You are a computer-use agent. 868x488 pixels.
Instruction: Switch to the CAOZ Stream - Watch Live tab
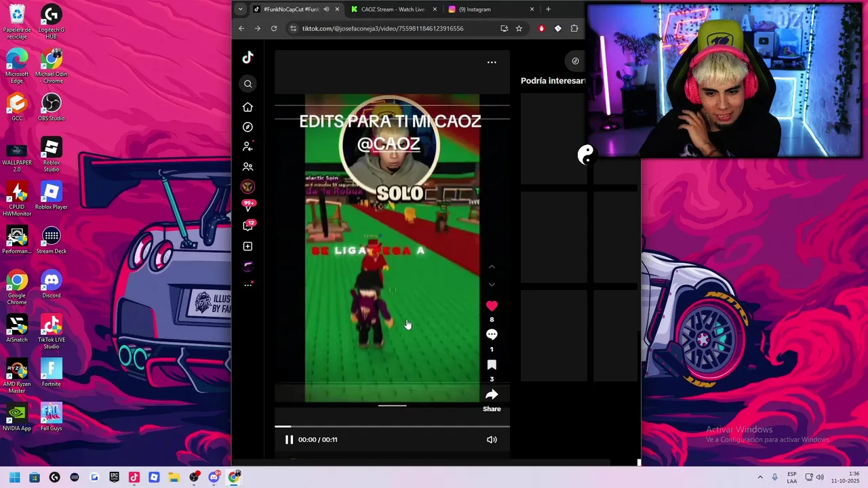pyautogui.click(x=393, y=9)
